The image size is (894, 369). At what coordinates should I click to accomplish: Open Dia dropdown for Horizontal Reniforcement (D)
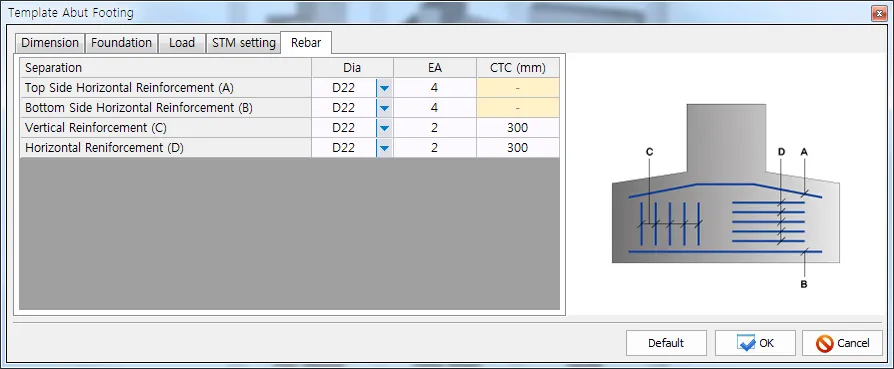click(x=384, y=148)
